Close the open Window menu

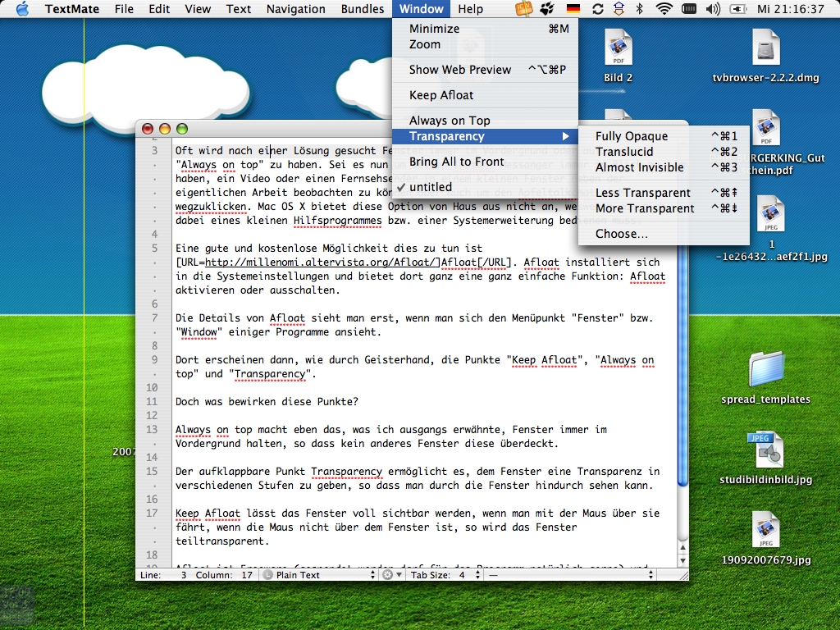pos(421,8)
